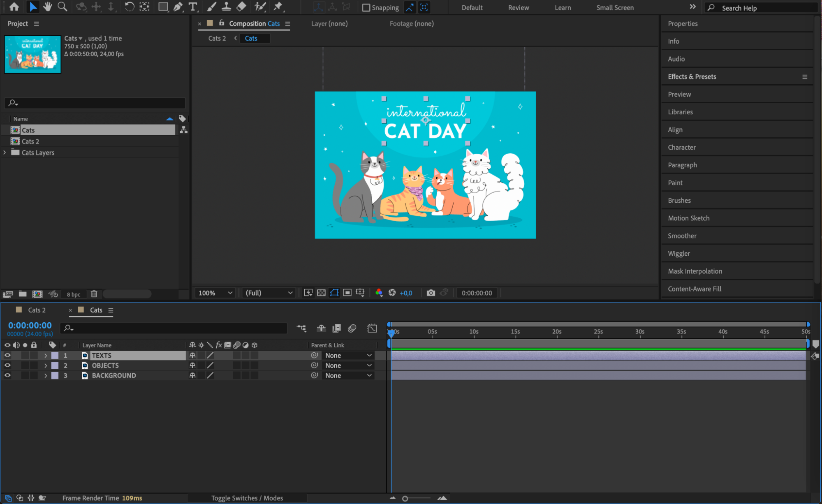Select the Type tool
822x504 pixels.
pos(192,7)
